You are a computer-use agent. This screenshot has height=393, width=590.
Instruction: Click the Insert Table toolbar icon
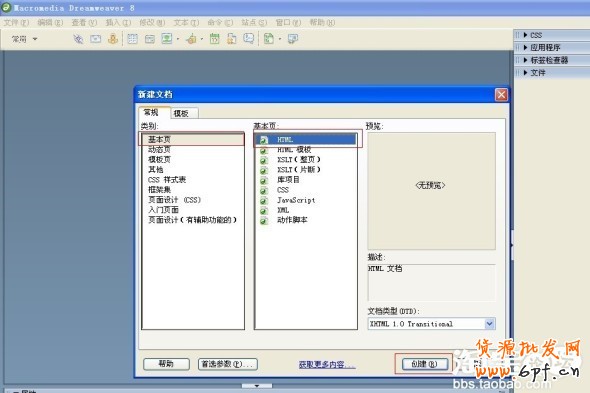tap(132, 39)
